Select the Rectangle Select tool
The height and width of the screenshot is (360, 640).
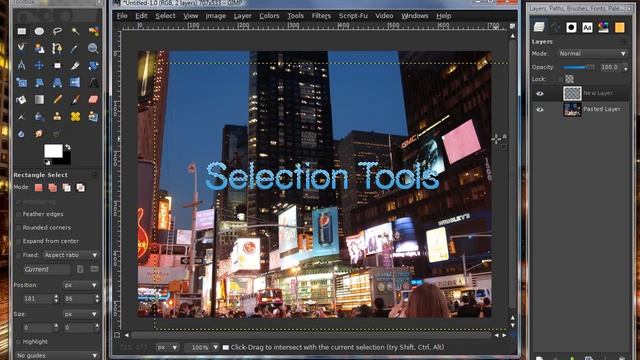[x=21, y=31]
